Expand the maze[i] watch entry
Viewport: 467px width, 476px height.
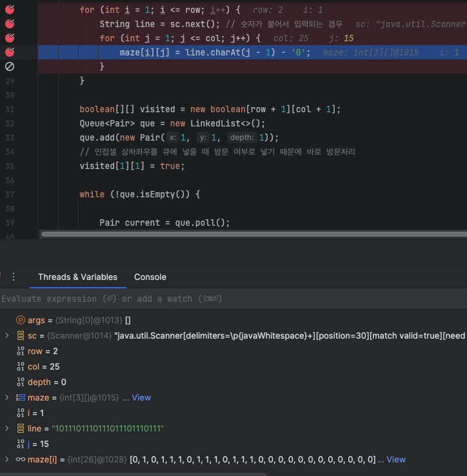[x=6, y=459]
